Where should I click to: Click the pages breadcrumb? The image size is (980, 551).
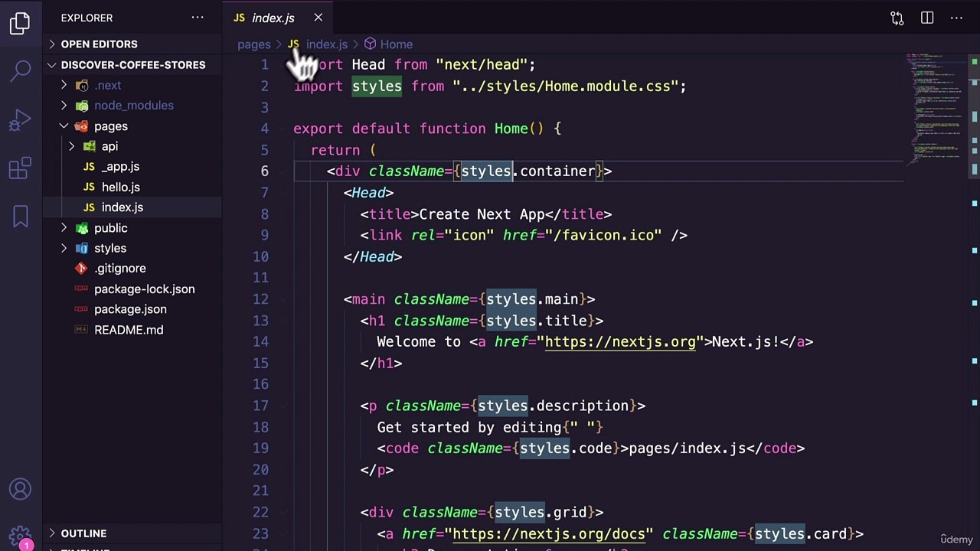(254, 44)
